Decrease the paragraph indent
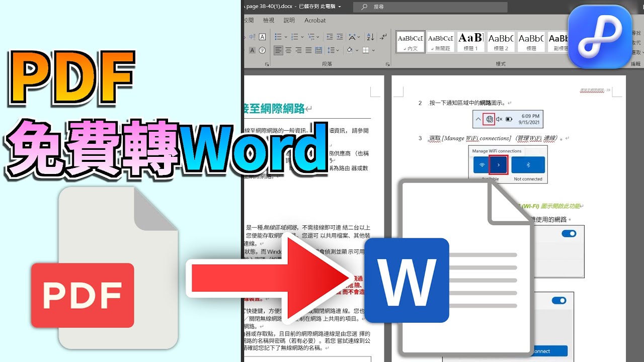644x362 pixels. tap(330, 37)
